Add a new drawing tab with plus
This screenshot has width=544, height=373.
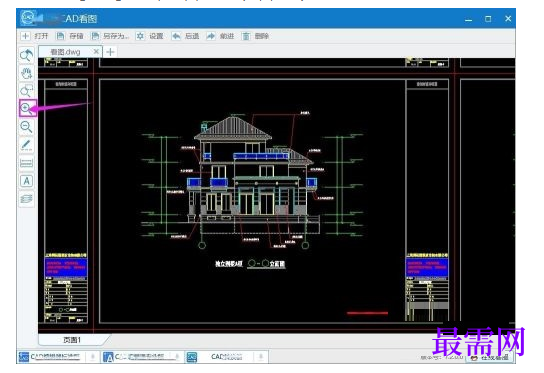tap(110, 52)
